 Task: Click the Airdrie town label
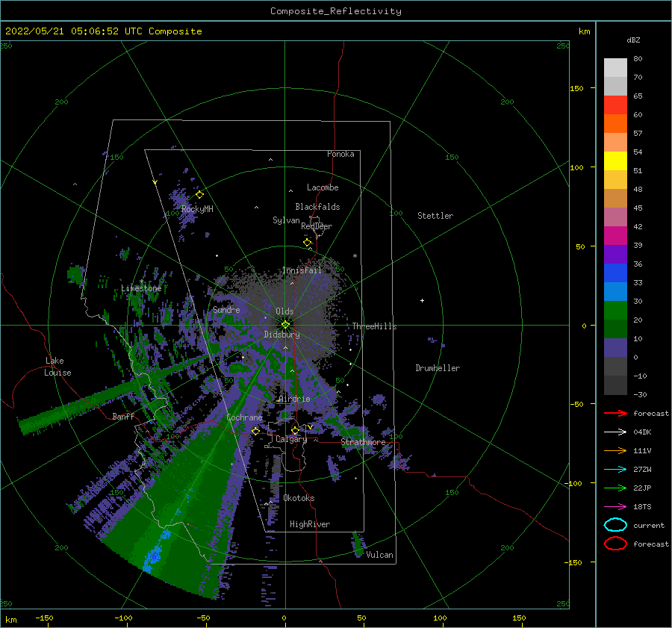[294, 399]
